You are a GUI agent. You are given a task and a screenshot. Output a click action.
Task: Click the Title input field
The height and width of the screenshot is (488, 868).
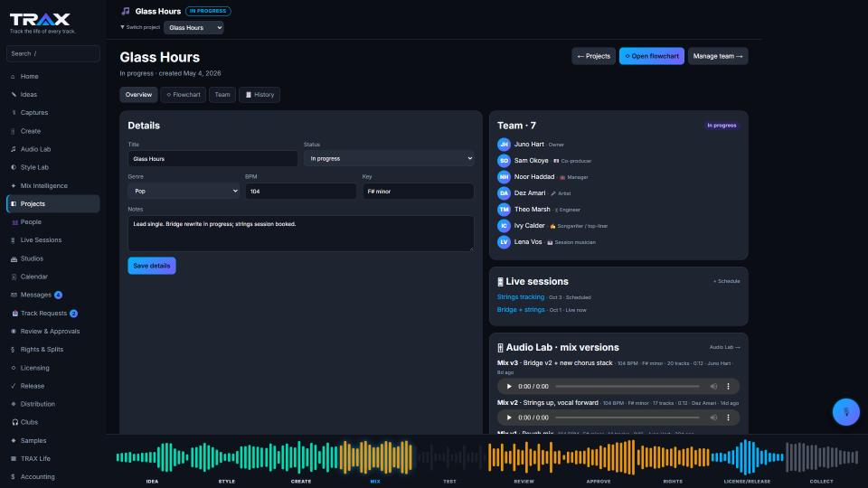[212, 159]
